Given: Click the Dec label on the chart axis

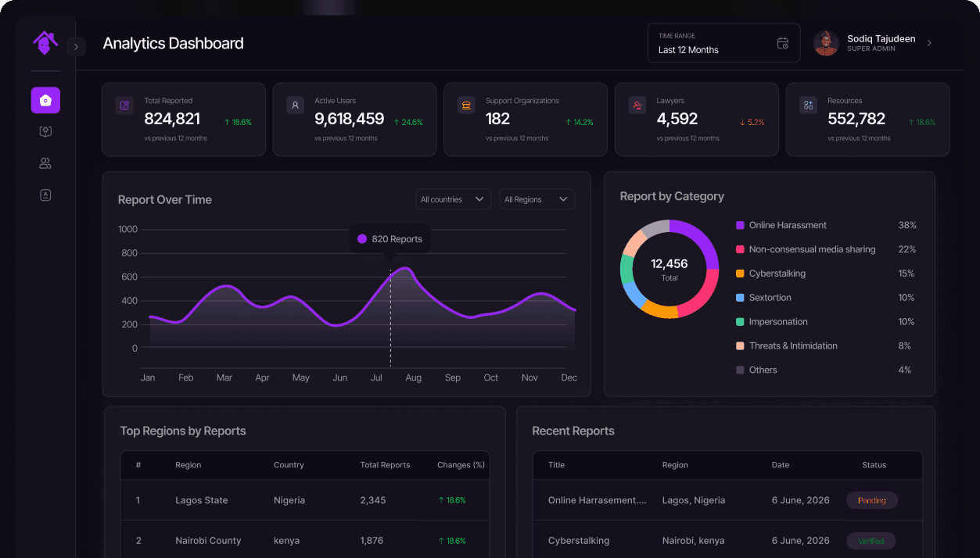Looking at the screenshot, I should 569,377.
